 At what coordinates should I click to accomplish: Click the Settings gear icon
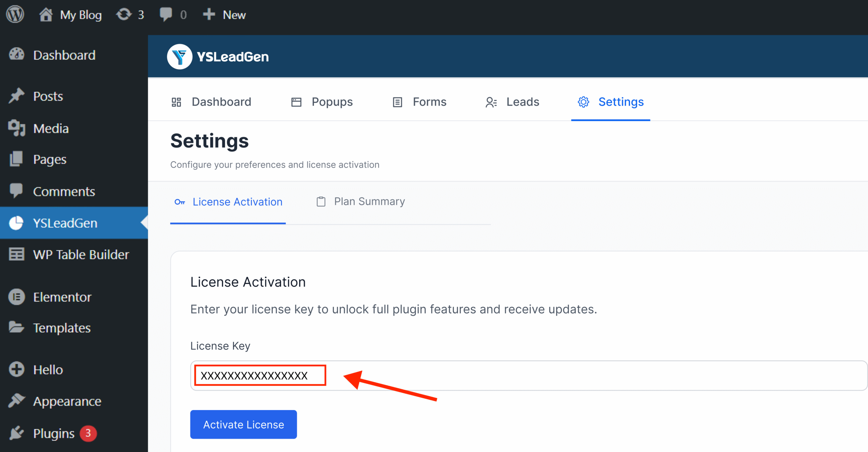point(584,102)
